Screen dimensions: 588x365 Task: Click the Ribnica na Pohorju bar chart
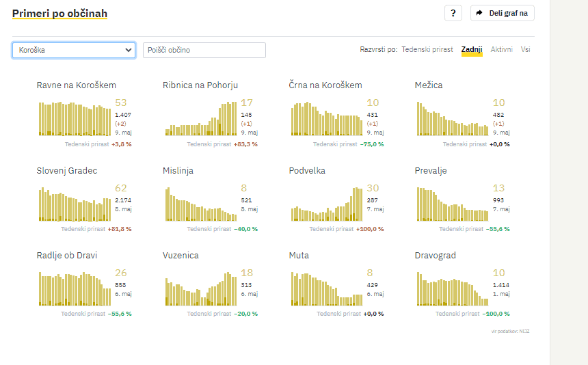[200, 119]
